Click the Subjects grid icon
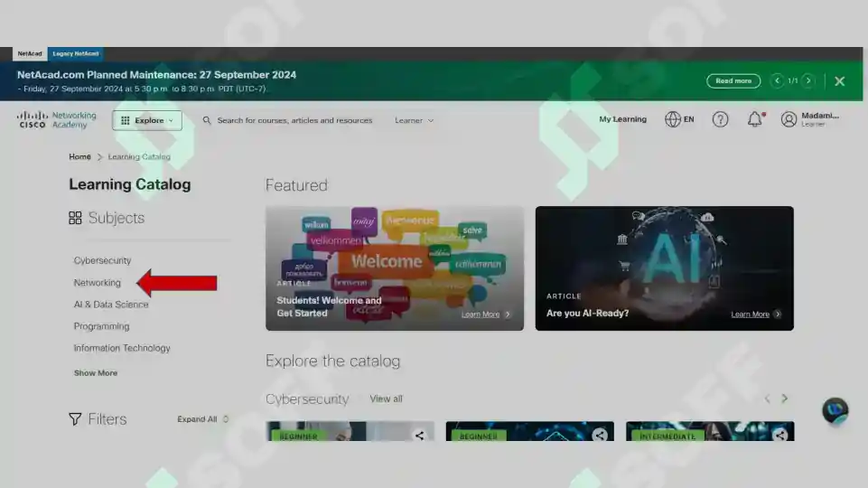868x488 pixels. click(x=75, y=218)
